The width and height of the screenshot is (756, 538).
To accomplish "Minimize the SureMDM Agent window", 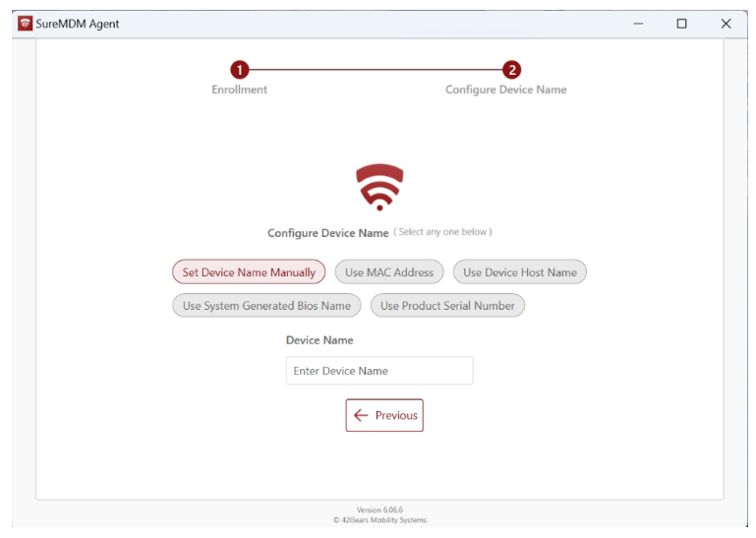I will click(x=639, y=24).
